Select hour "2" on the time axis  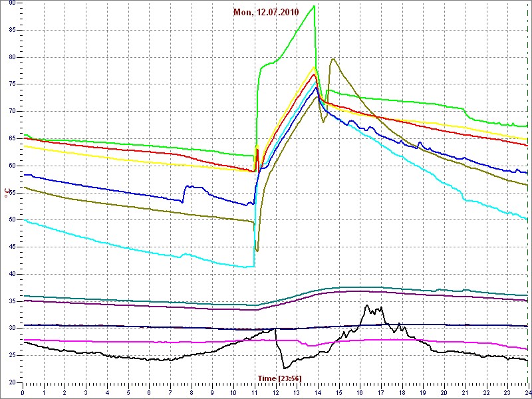[65, 392]
